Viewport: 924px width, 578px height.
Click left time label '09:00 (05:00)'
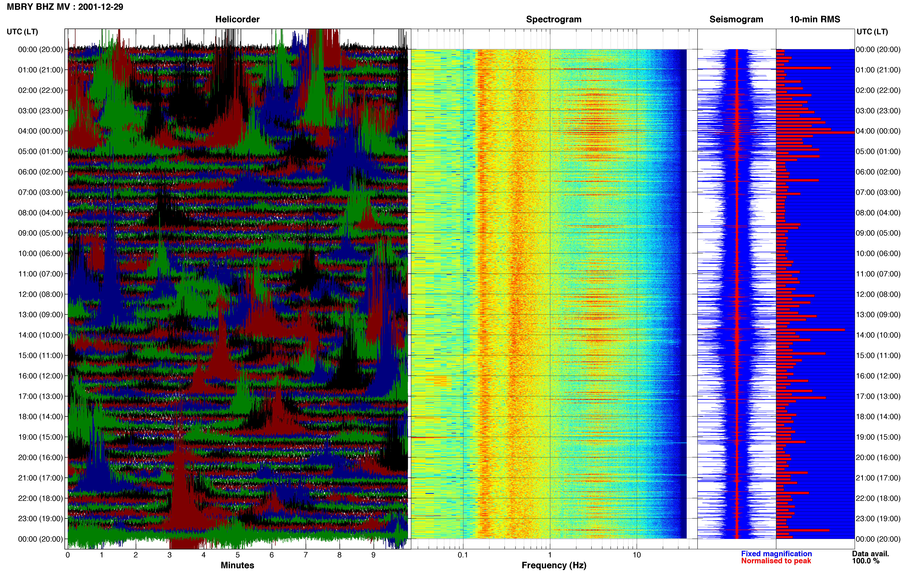(41, 233)
